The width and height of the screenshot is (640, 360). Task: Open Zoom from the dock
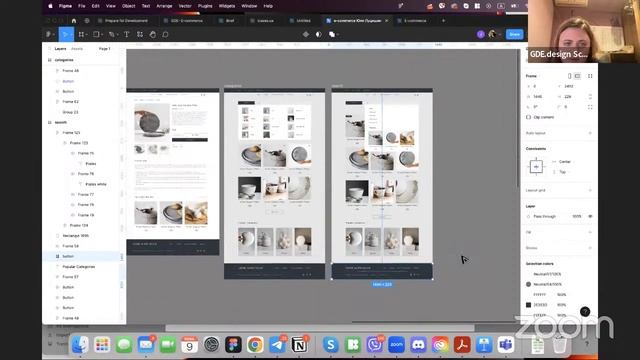click(396, 345)
